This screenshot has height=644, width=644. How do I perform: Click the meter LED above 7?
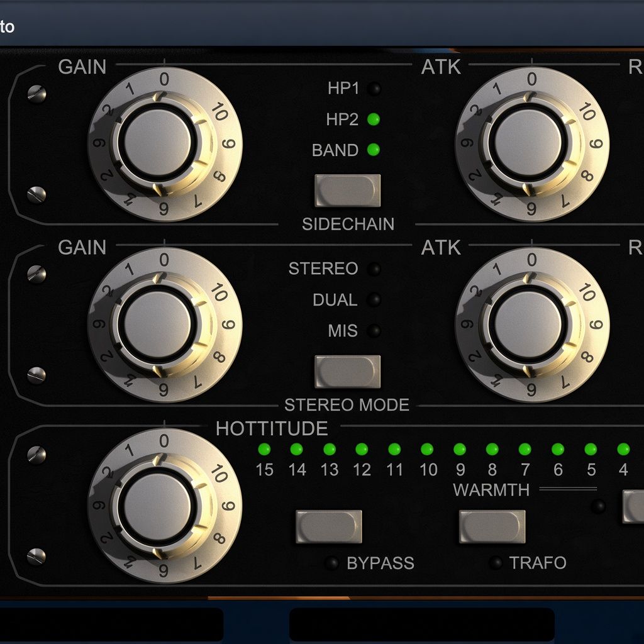click(x=525, y=449)
